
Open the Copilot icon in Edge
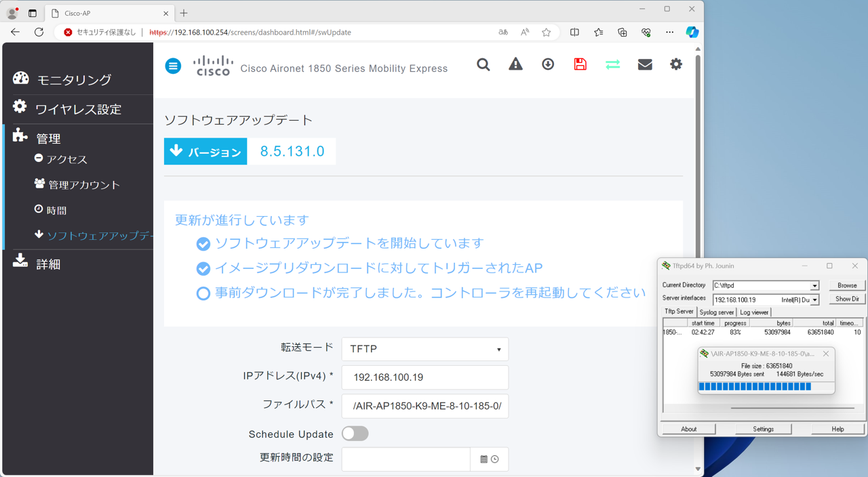pos(692,32)
